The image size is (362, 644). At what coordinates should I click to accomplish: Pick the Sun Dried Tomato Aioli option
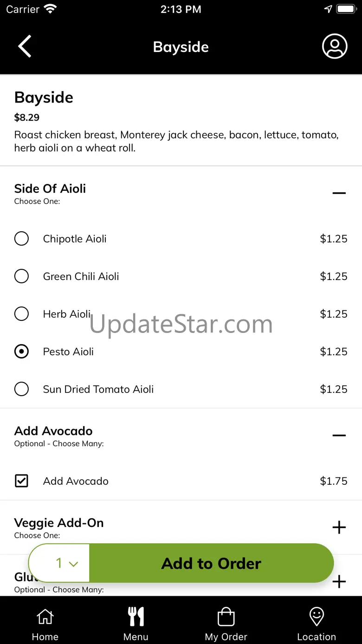click(x=21, y=389)
